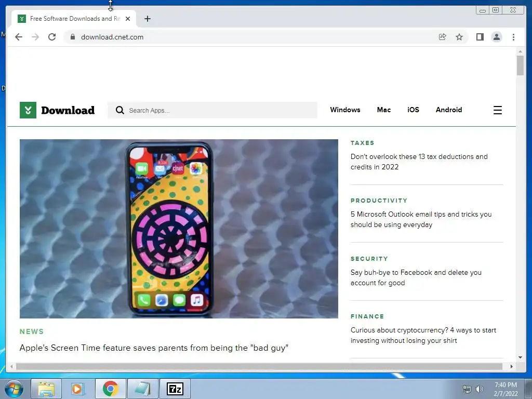Click the Download site title

(68, 110)
